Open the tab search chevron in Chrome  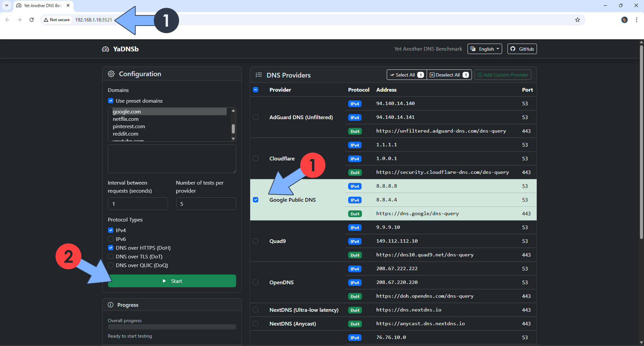(x=7, y=5)
